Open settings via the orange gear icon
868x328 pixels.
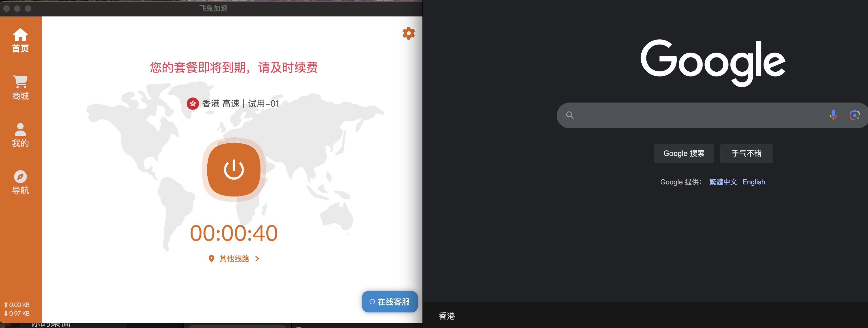pyautogui.click(x=408, y=33)
